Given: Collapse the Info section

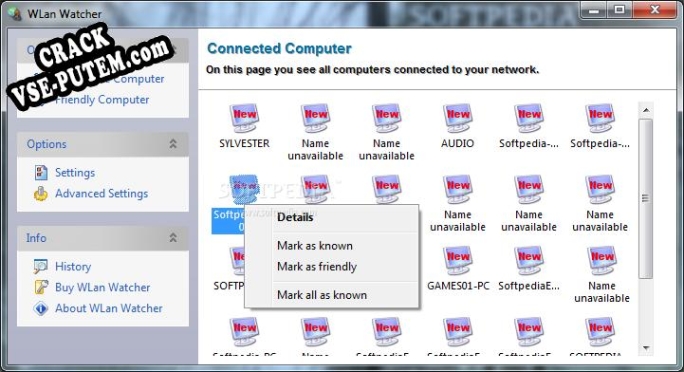Looking at the screenshot, I should (x=173, y=238).
